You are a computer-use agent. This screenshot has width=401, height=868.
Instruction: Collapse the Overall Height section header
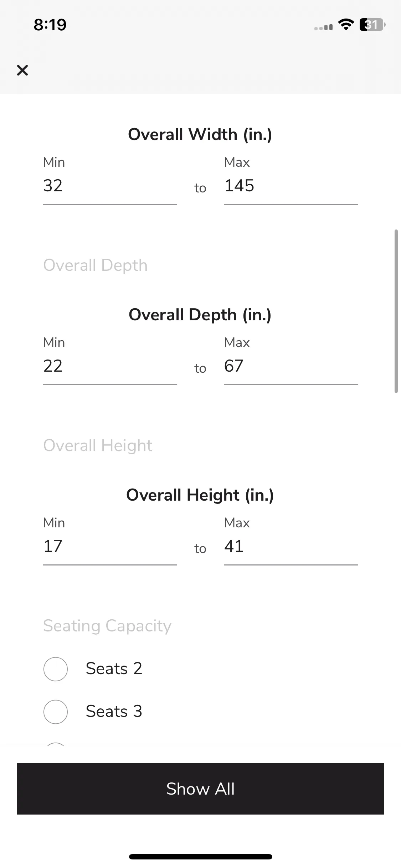(98, 445)
